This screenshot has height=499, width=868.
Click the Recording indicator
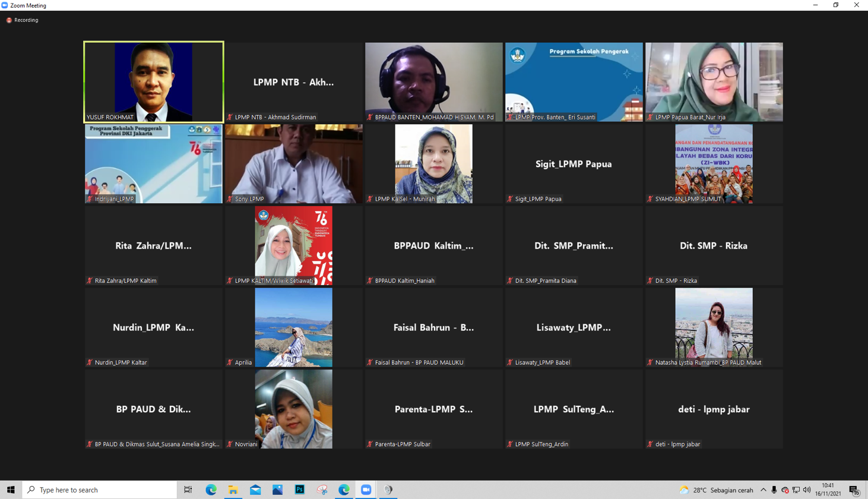[x=22, y=20]
